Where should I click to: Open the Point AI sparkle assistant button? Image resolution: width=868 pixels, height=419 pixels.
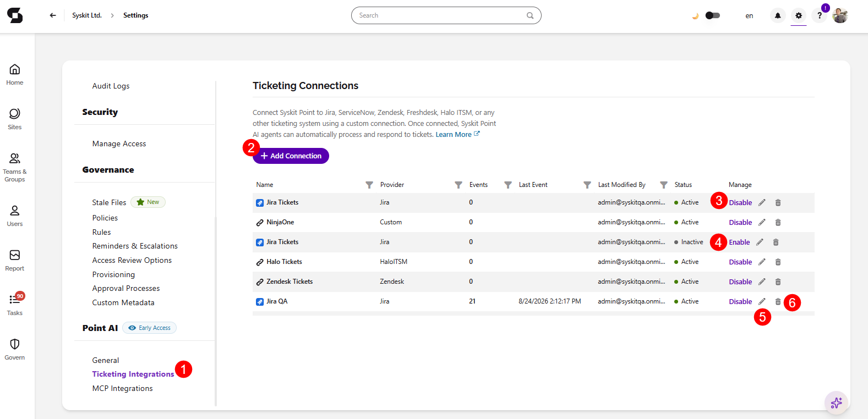837,403
